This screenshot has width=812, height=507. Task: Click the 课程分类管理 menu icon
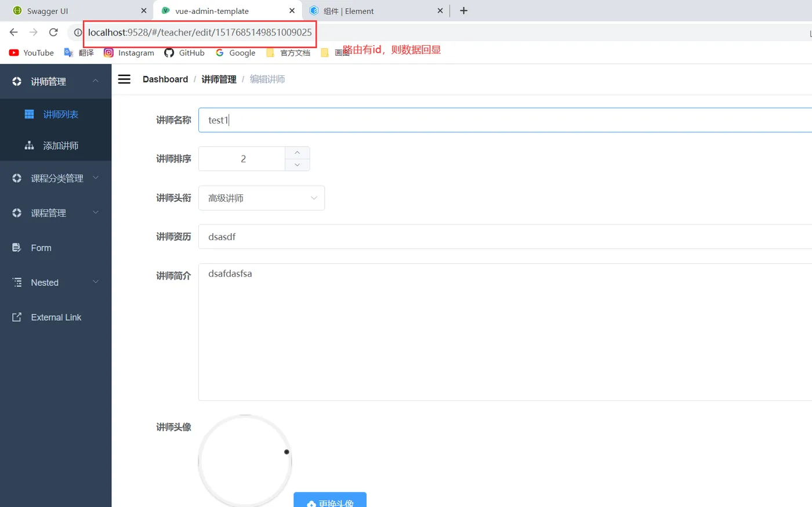pos(17,178)
